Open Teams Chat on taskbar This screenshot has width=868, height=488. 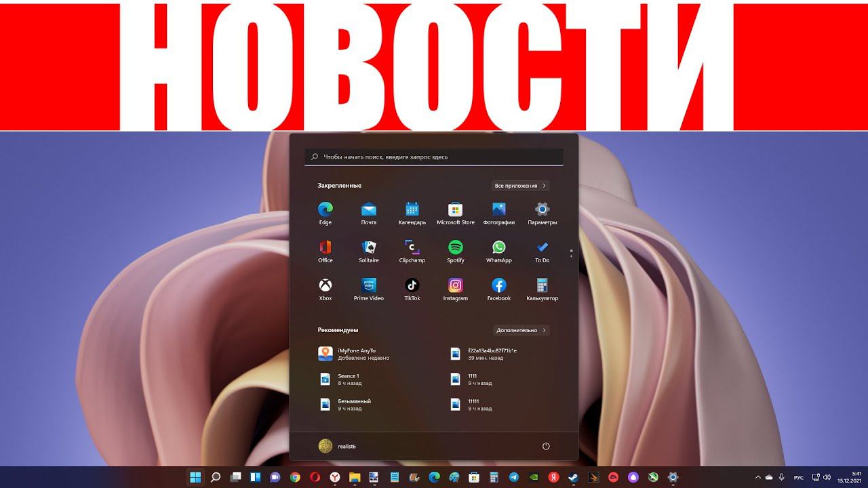pyautogui.click(x=275, y=477)
